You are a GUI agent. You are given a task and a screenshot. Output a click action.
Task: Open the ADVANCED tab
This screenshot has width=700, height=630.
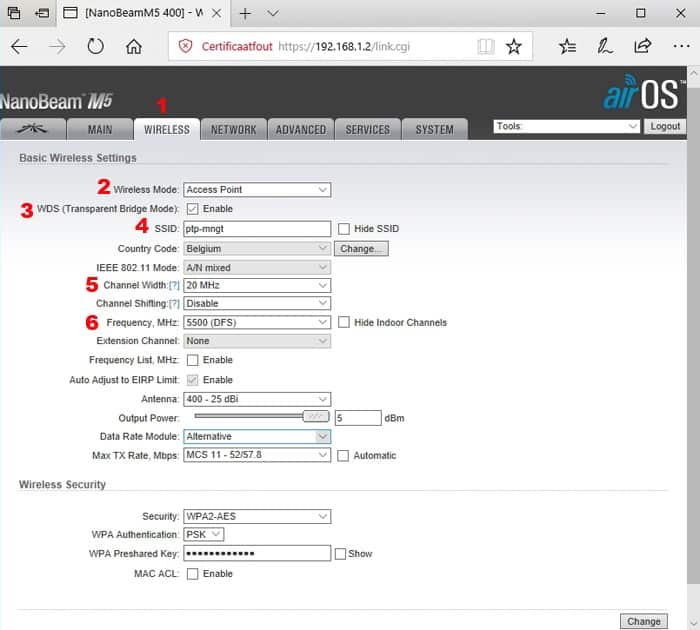tap(300, 129)
